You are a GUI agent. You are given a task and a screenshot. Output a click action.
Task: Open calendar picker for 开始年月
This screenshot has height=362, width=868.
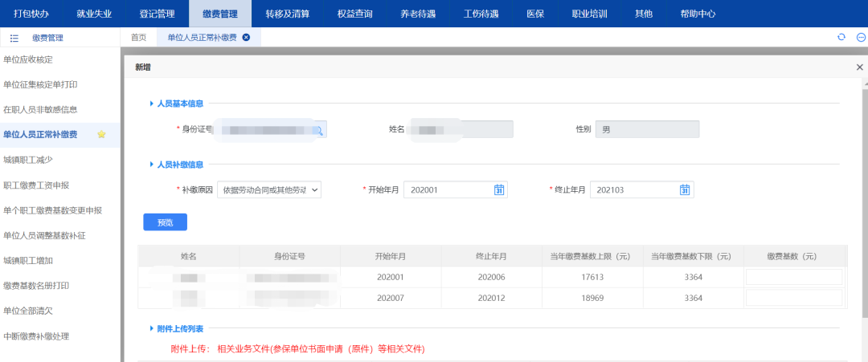(x=498, y=189)
